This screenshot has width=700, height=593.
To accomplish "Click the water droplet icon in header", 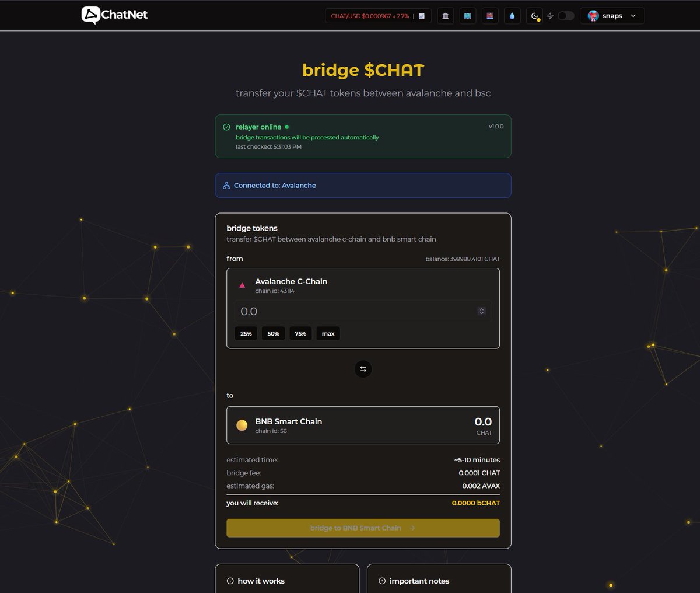I will 512,16.
